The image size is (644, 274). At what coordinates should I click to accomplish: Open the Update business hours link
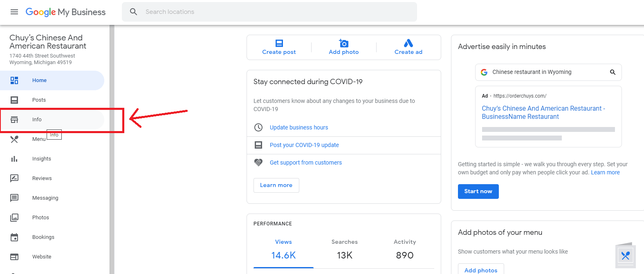[x=299, y=127]
